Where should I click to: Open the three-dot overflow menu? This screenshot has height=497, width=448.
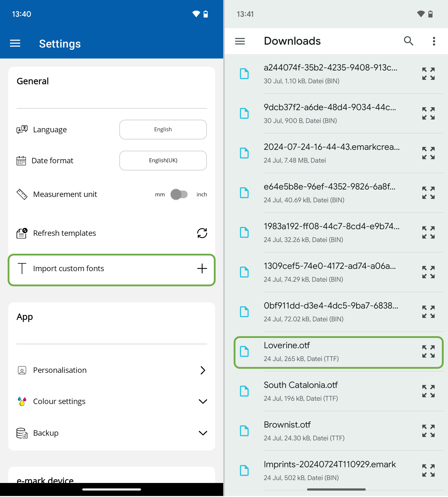coord(434,41)
